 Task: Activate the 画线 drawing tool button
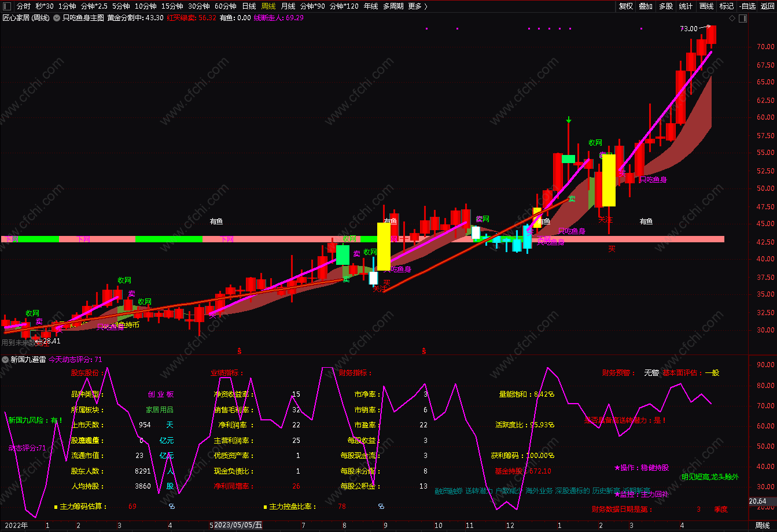(x=706, y=6)
